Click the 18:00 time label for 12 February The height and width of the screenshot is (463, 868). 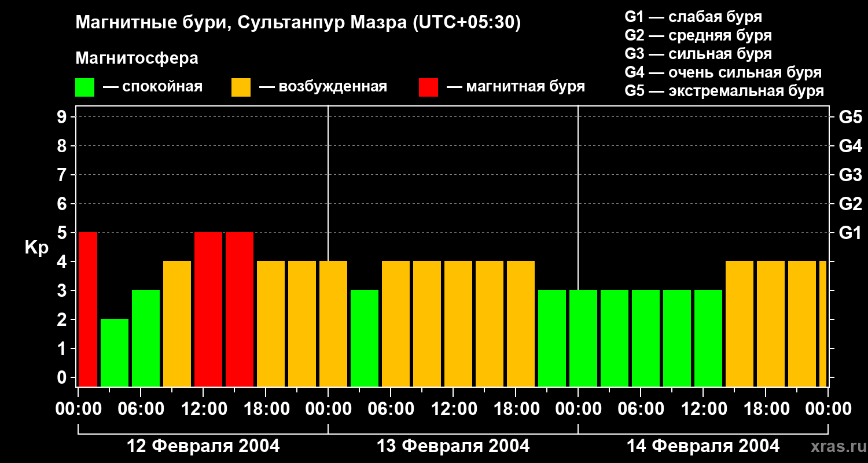(266, 409)
